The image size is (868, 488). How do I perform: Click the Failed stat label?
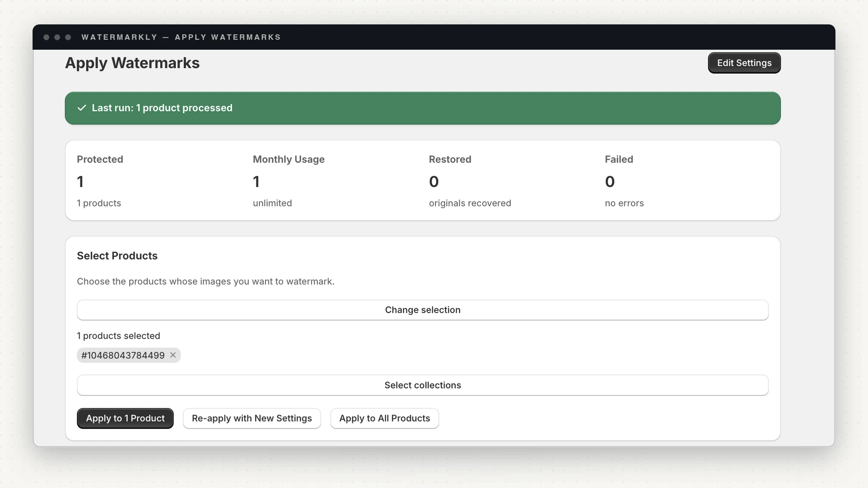(x=619, y=160)
